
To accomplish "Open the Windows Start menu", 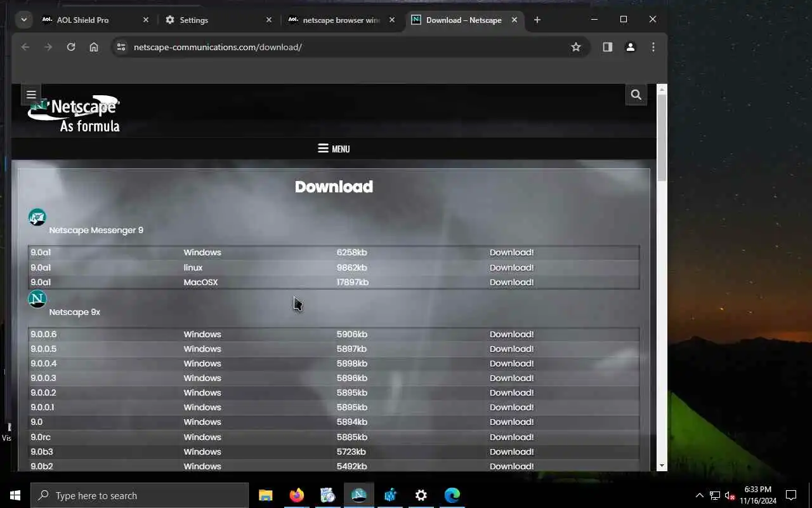I will point(15,495).
